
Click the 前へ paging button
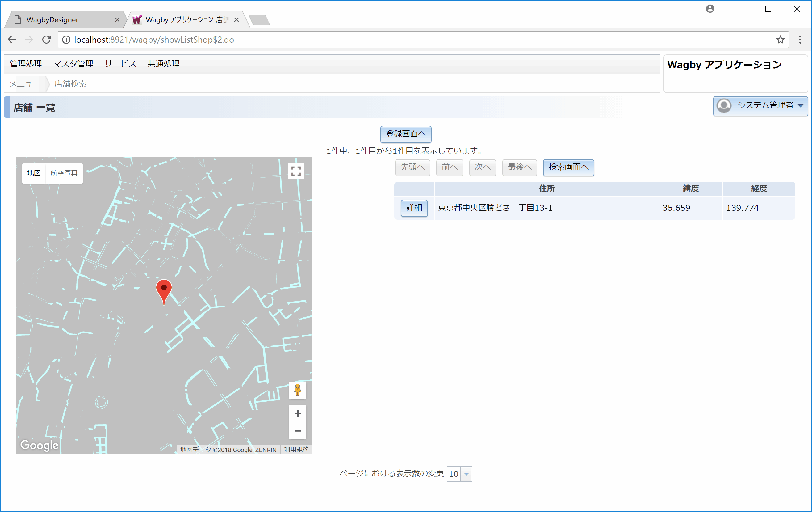tap(450, 167)
